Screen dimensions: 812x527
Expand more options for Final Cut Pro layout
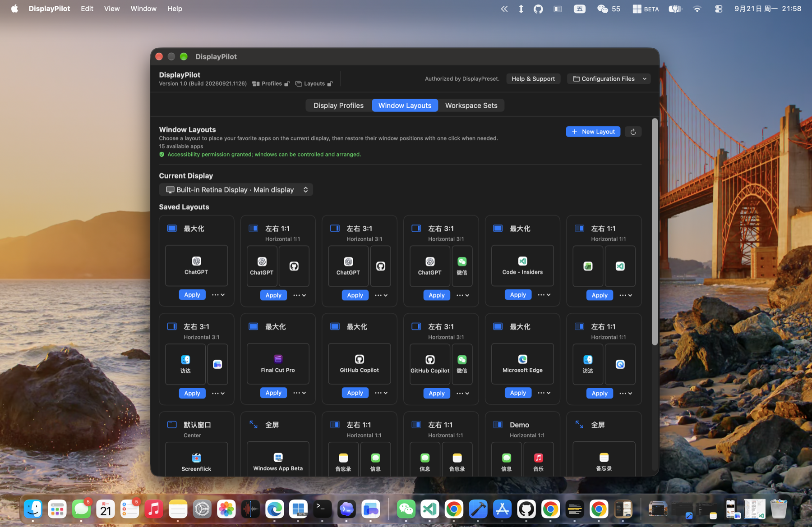(x=300, y=393)
